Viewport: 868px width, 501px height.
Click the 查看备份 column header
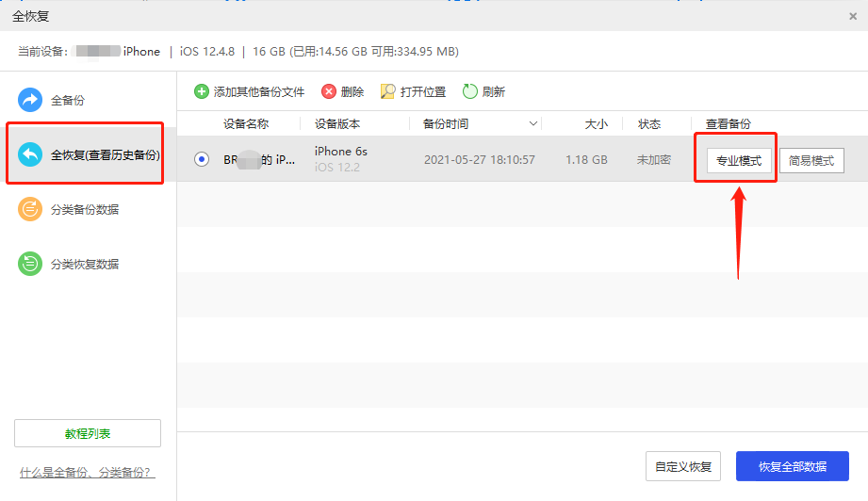click(x=728, y=124)
